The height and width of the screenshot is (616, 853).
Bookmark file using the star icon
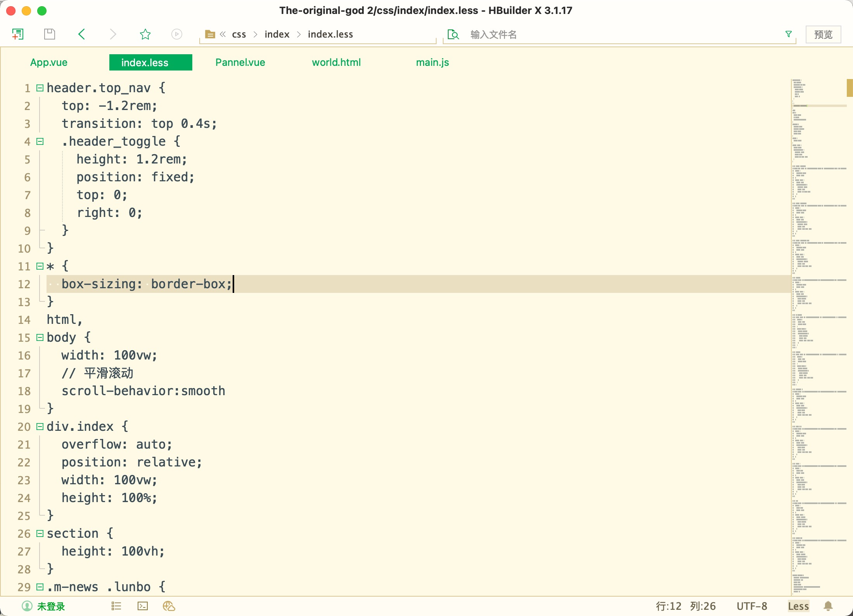[x=145, y=34]
